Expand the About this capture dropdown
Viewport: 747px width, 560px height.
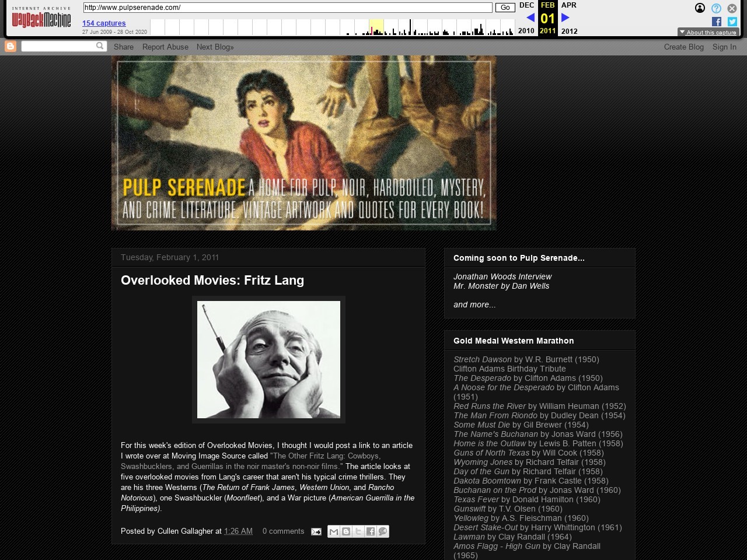[x=708, y=32]
